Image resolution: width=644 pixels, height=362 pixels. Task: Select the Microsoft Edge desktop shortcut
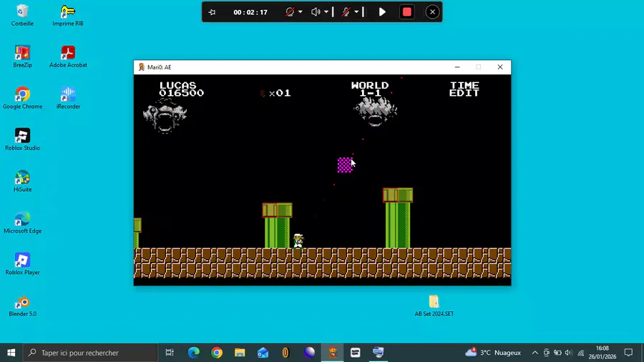[22, 223]
